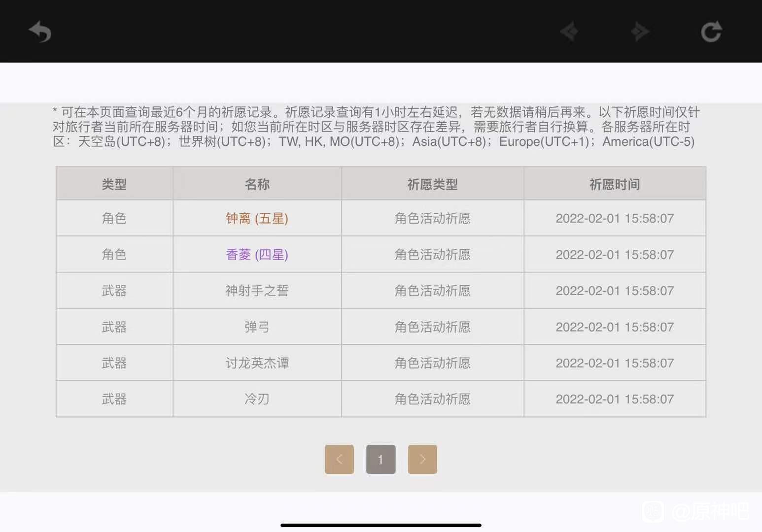The image size is (762, 532).
Task: Click 角色 type cell in 香菱 row
Action: click(114, 255)
